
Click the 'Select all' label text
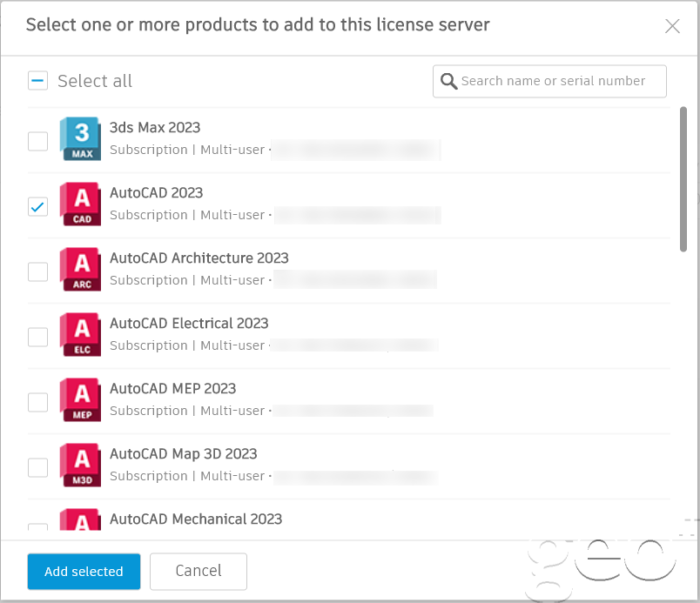tap(95, 81)
